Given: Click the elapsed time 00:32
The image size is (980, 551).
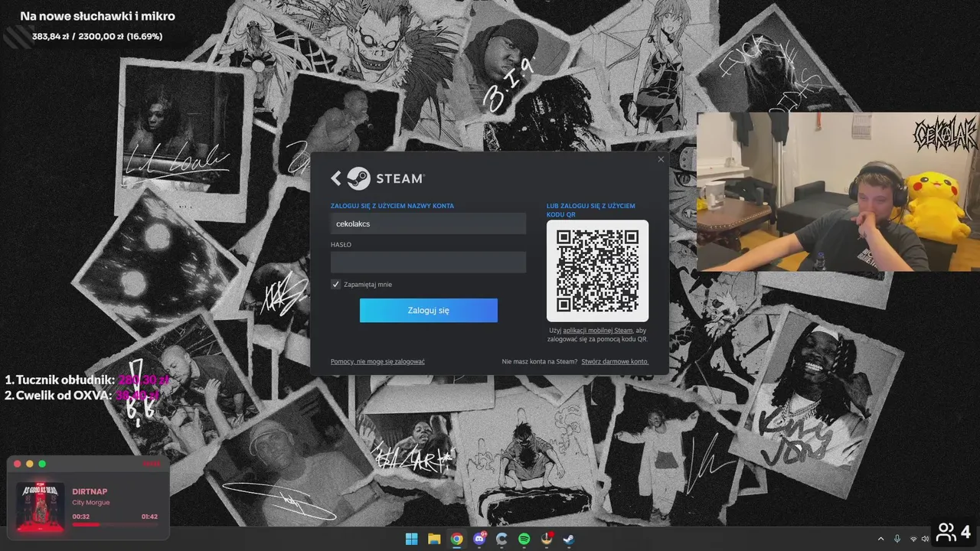Looking at the screenshot, I should pyautogui.click(x=80, y=517).
